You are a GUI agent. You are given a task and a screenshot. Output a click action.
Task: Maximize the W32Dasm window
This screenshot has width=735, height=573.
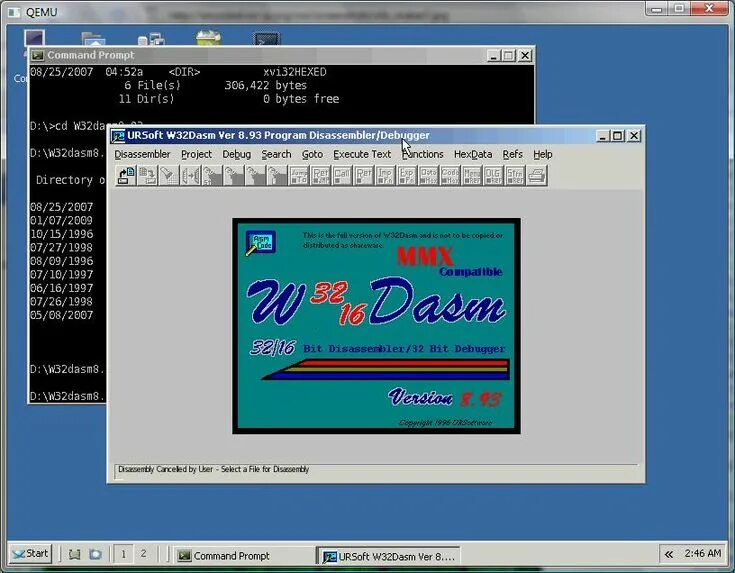(618, 136)
